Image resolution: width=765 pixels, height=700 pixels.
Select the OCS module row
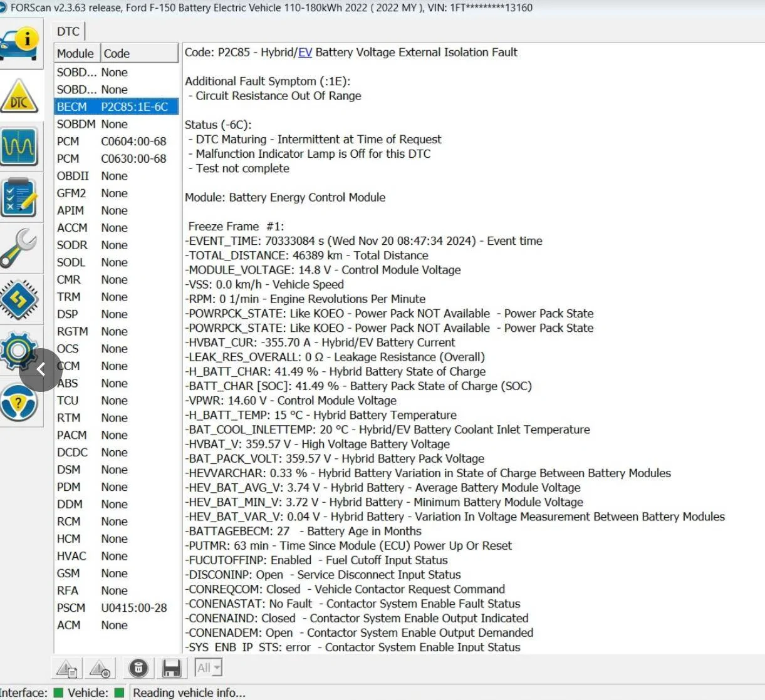tap(117, 348)
